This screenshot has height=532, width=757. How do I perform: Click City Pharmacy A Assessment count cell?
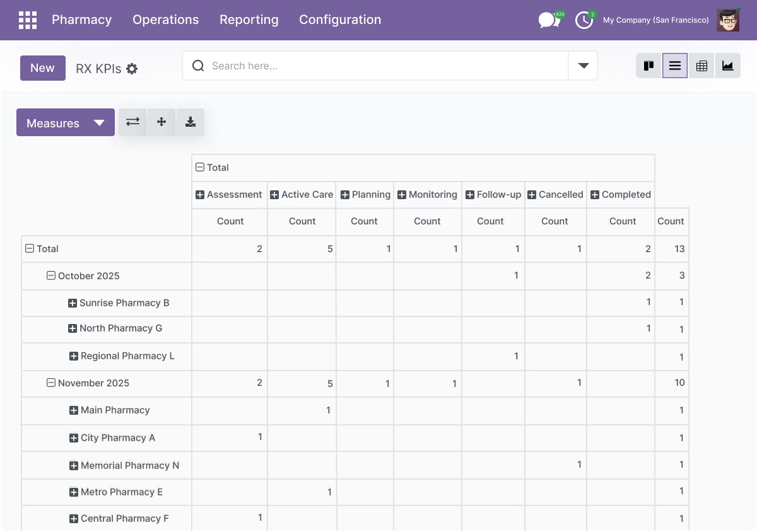tap(230, 437)
